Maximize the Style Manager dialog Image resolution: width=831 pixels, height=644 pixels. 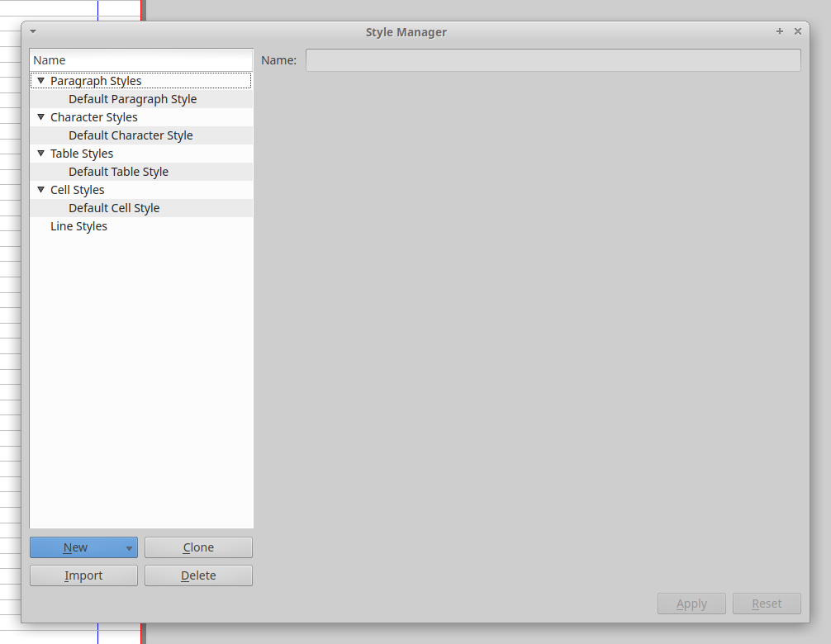click(x=779, y=31)
